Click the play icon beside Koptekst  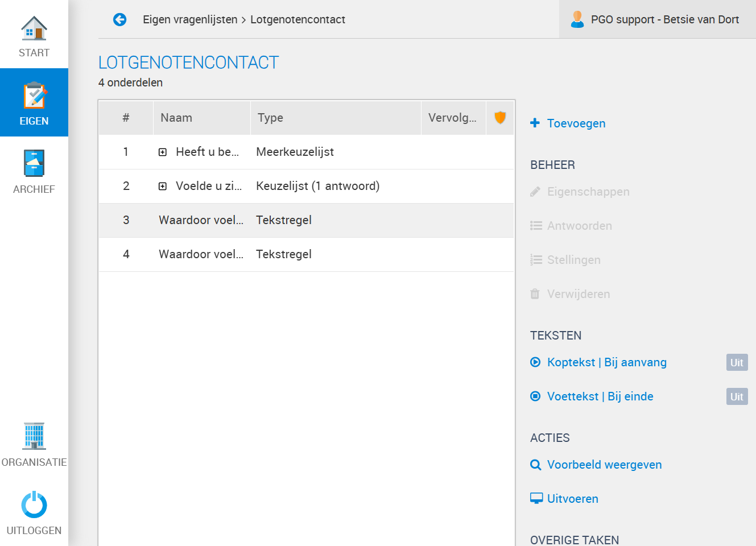[535, 362]
